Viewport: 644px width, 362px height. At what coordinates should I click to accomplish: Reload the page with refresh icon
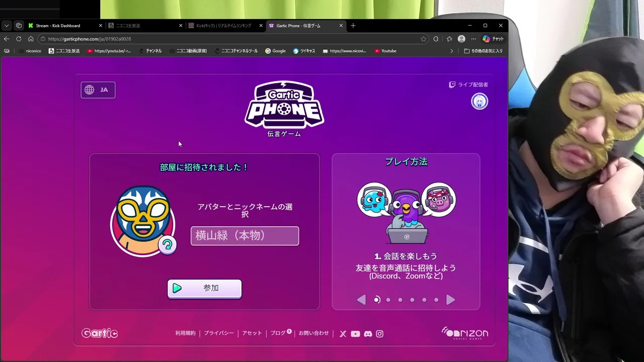click(x=19, y=39)
